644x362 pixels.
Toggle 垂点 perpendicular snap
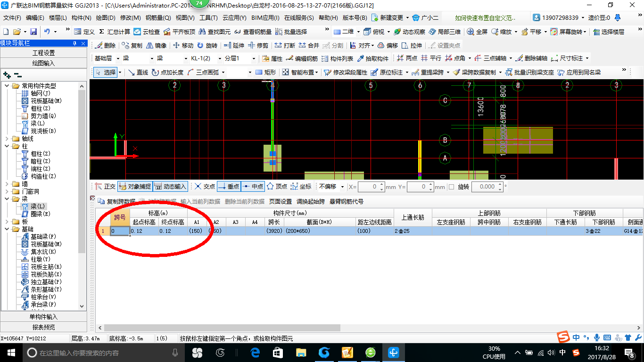pyautogui.click(x=229, y=187)
